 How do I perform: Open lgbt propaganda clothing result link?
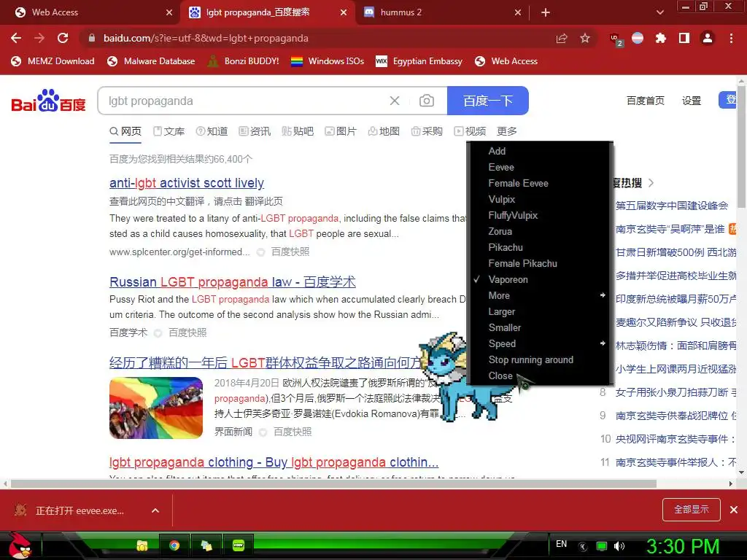pyautogui.click(x=274, y=462)
